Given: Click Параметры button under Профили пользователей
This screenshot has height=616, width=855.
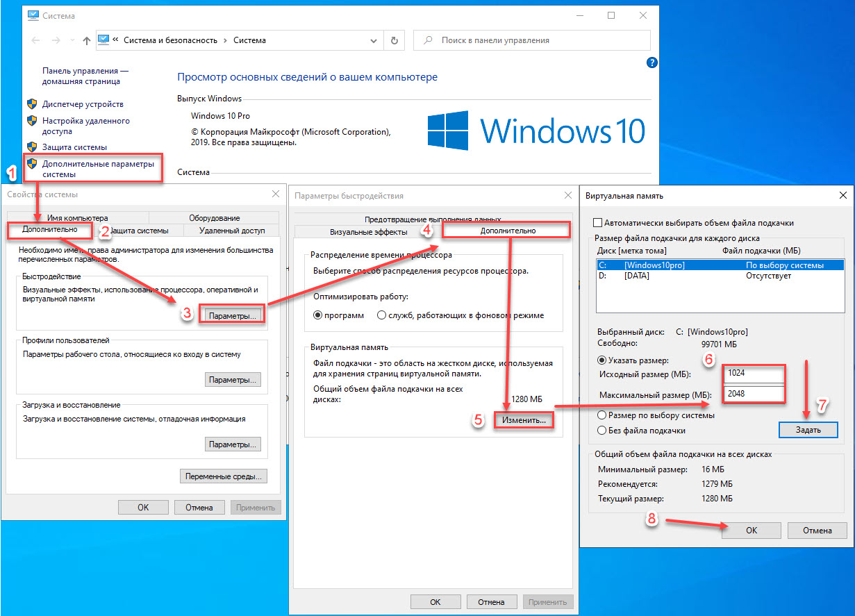Looking at the screenshot, I should click(233, 380).
